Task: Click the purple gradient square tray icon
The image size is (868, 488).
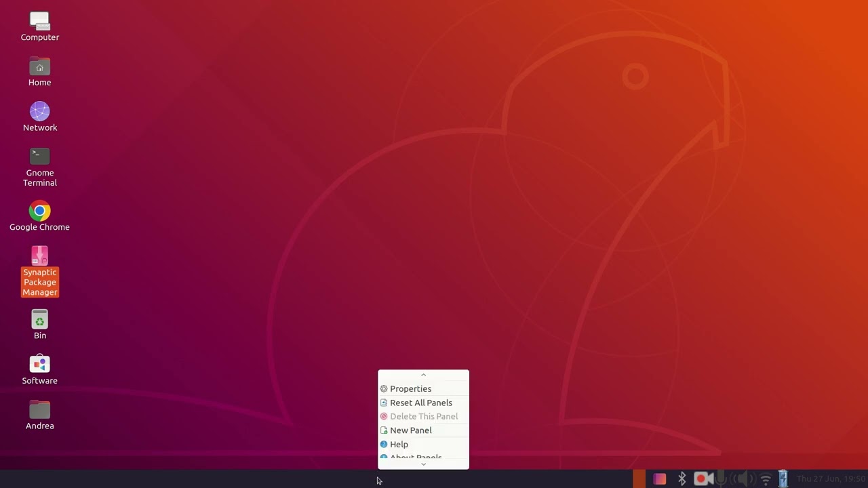Action: point(659,479)
